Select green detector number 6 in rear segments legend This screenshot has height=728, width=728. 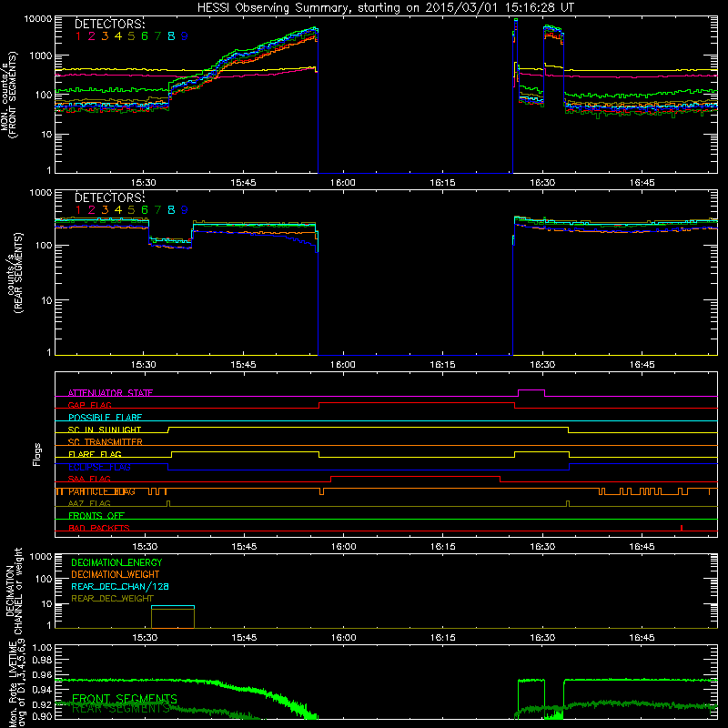tap(145, 210)
